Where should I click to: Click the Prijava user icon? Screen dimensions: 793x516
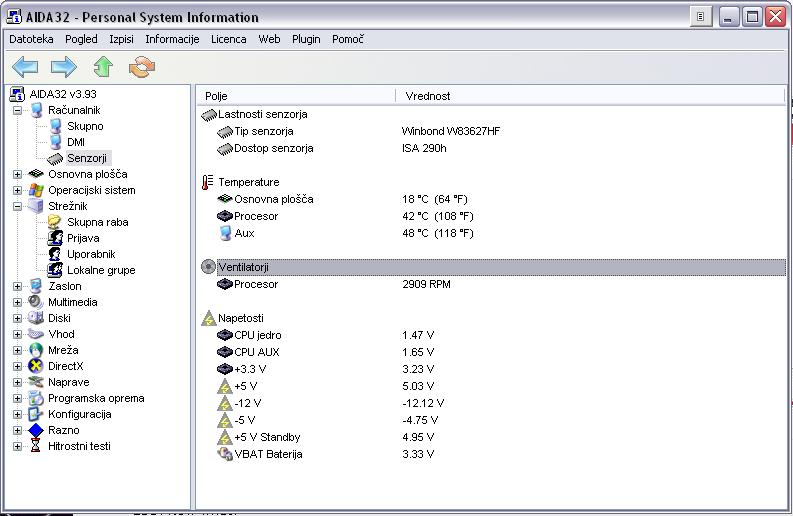(x=55, y=238)
